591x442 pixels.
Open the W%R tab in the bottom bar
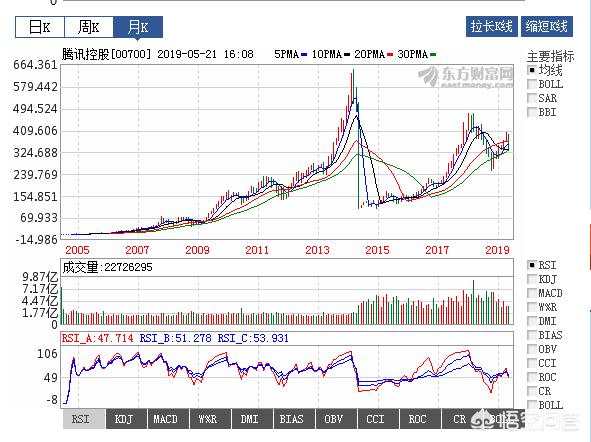(210, 419)
